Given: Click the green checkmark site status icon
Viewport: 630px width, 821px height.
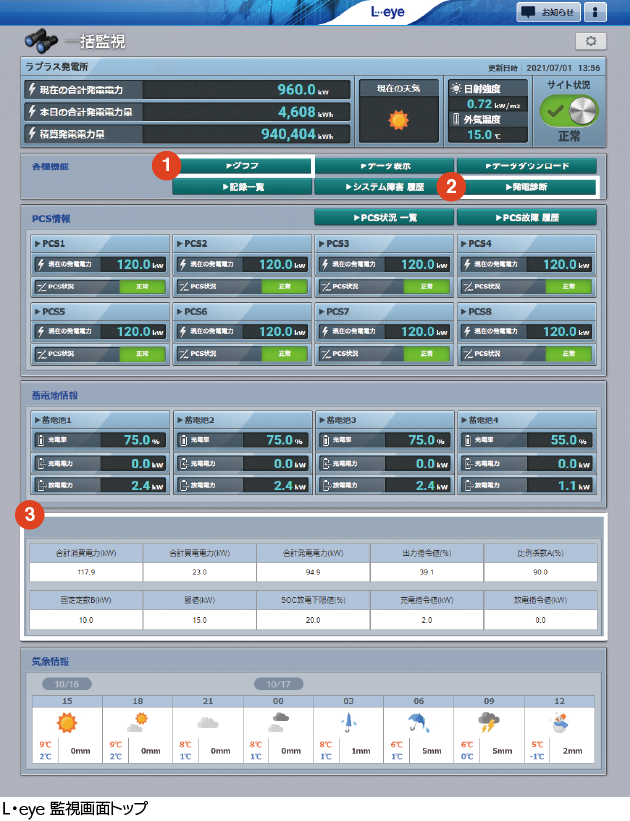Looking at the screenshot, I should point(568,110).
